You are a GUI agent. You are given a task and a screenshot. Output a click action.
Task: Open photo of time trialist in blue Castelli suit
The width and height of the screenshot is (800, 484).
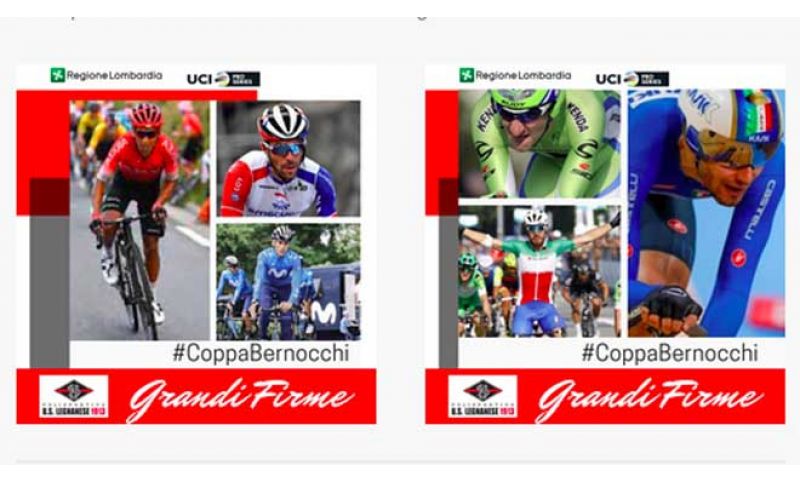pyautogui.click(x=707, y=213)
